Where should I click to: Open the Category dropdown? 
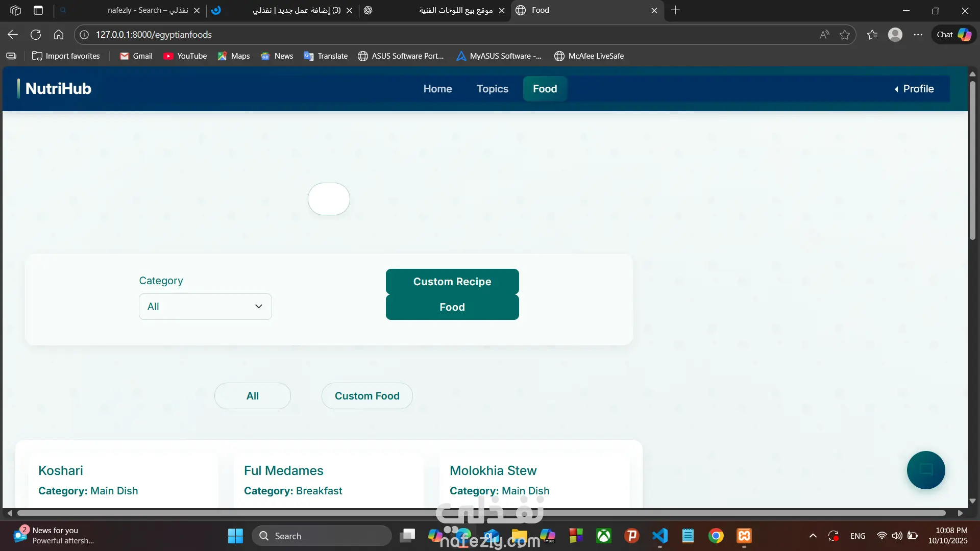coord(205,307)
